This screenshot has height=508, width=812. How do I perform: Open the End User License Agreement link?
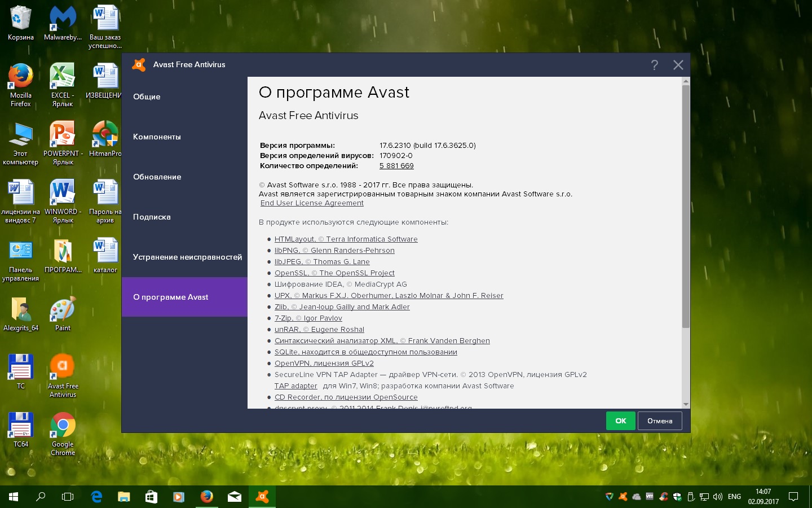pos(312,203)
